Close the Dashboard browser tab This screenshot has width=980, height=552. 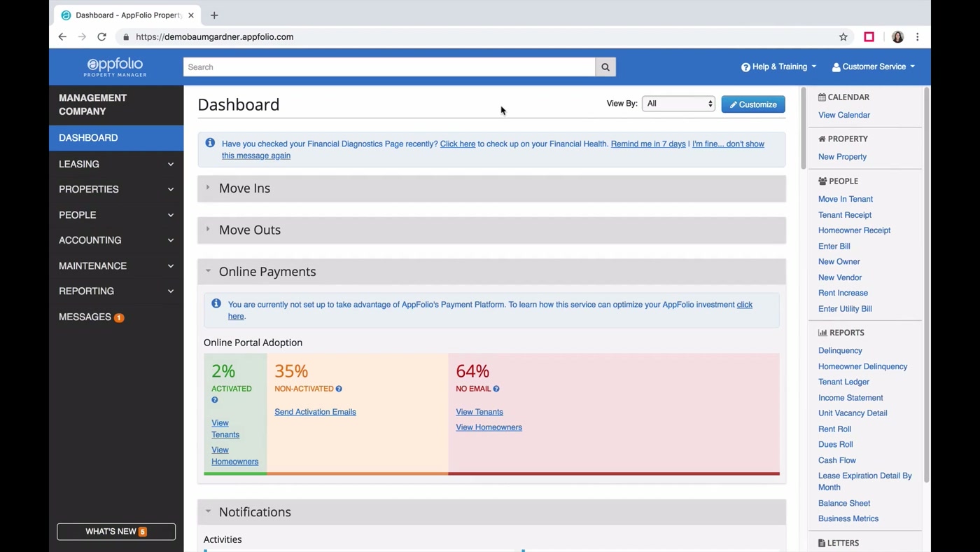pyautogui.click(x=191, y=15)
